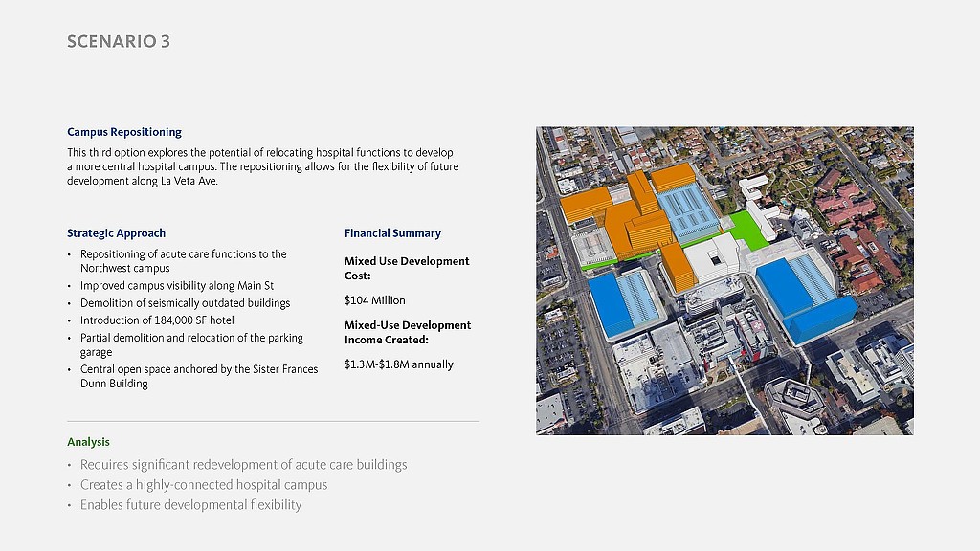The height and width of the screenshot is (551, 980).
Task: Click the Enables future developmental flexibility bullet
Action: [x=190, y=505]
